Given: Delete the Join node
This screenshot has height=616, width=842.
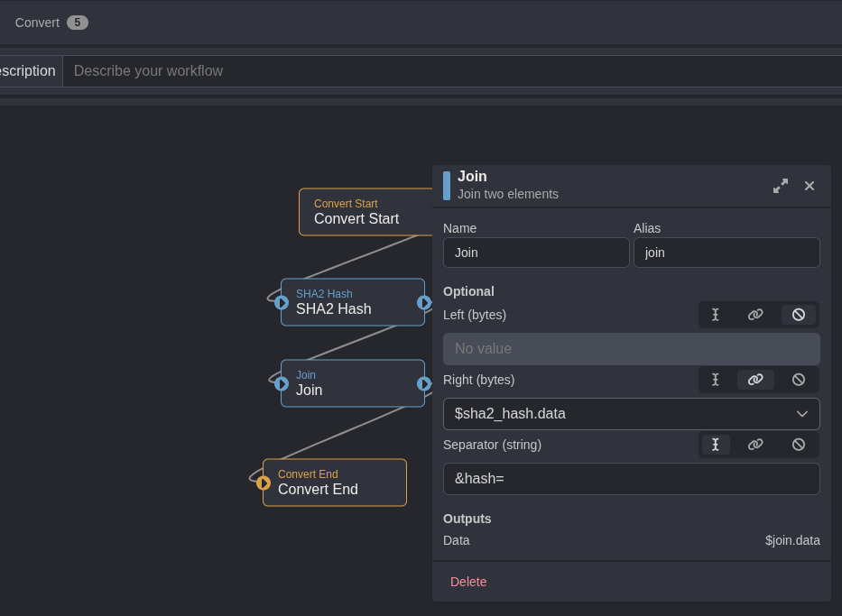Looking at the screenshot, I should [x=468, y=582].
